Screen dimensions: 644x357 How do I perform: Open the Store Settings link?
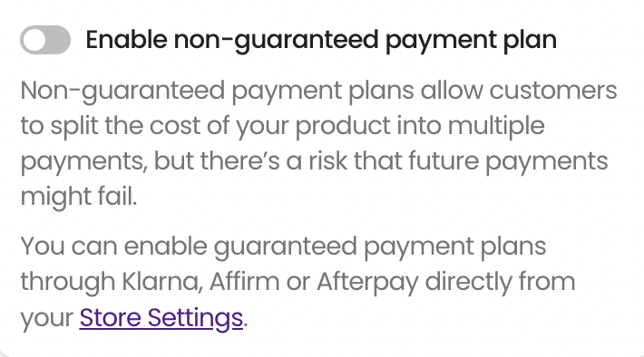click(x=161, y=318)
